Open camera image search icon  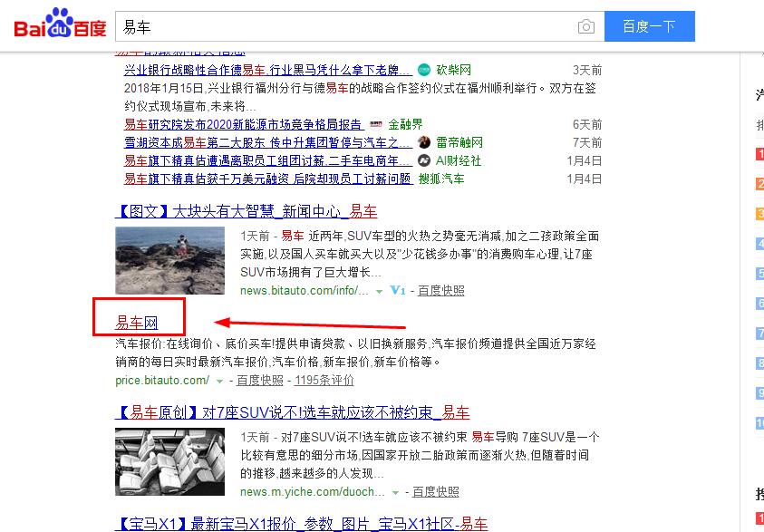coord(586,26)
